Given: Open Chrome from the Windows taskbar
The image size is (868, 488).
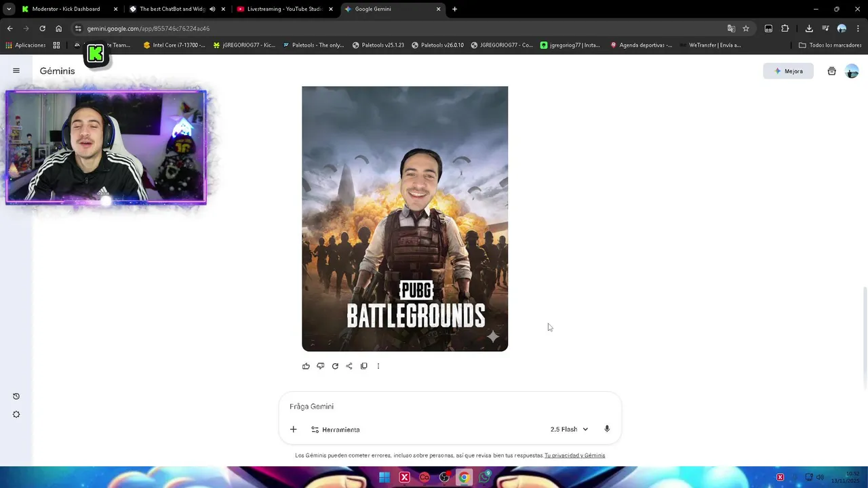Looking at the screenshot, I should (x=464, y=477).
